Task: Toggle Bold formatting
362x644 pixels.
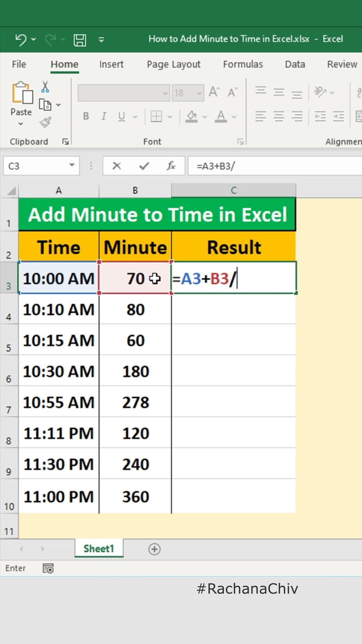Action: point(86,116)
